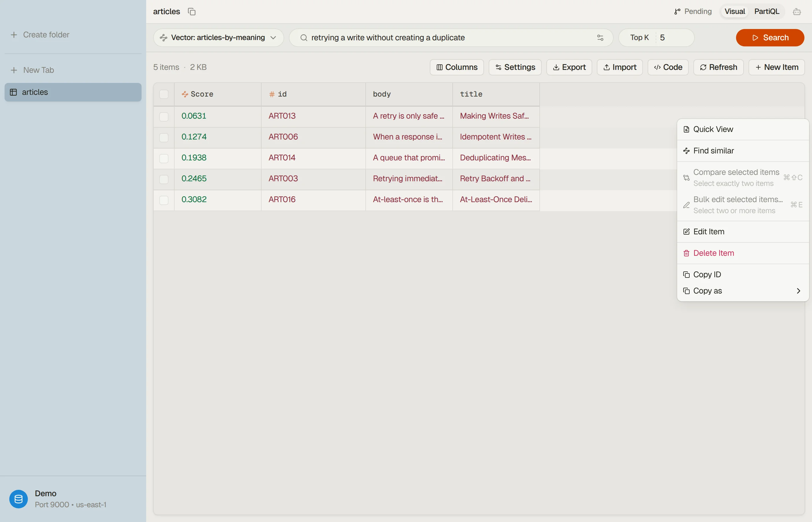Edit the Top K value field
Viewport: 812px width, 522px height.
click(675, 38)
